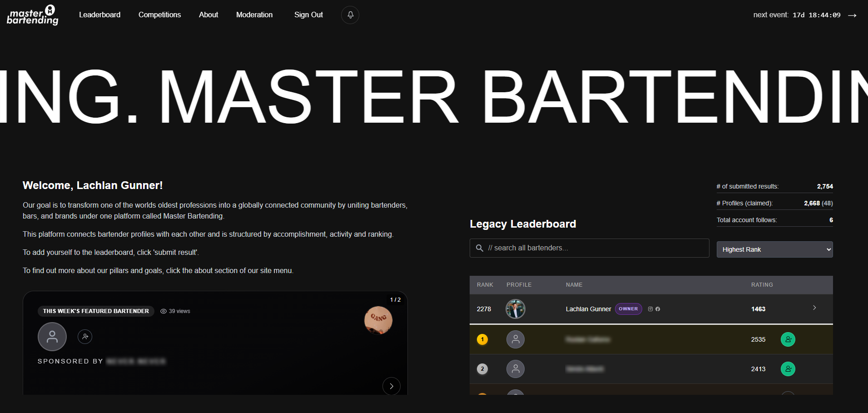Click the arrow beside the next event countdown
868x413 pixels.
(852, 15)
